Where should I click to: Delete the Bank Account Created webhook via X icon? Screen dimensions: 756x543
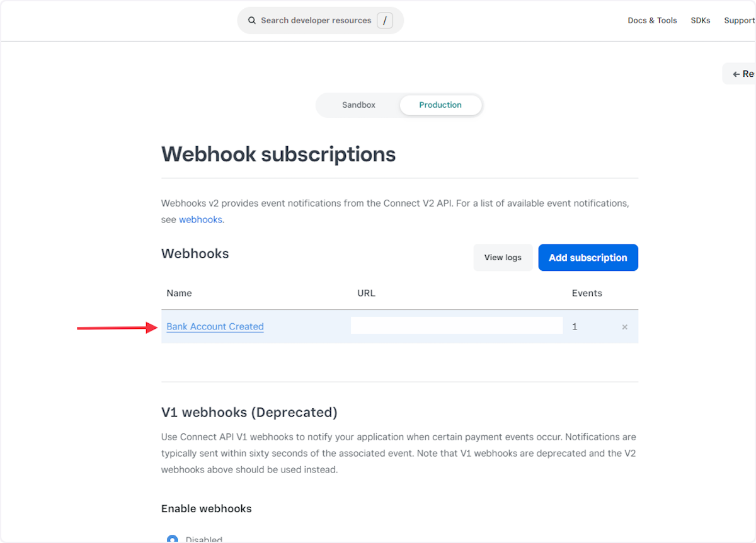[x=624, y=326]
